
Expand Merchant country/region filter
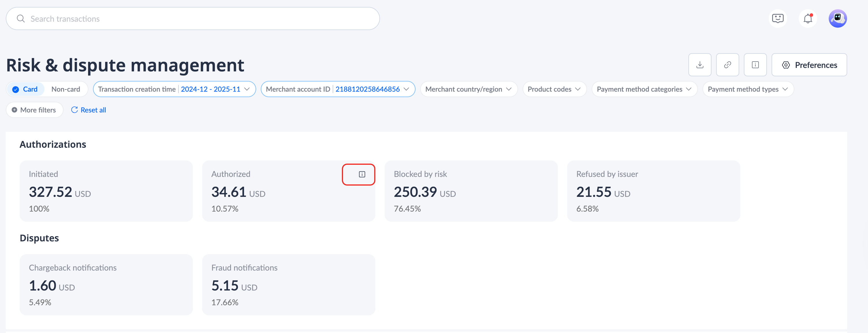[x=468, y=89]
